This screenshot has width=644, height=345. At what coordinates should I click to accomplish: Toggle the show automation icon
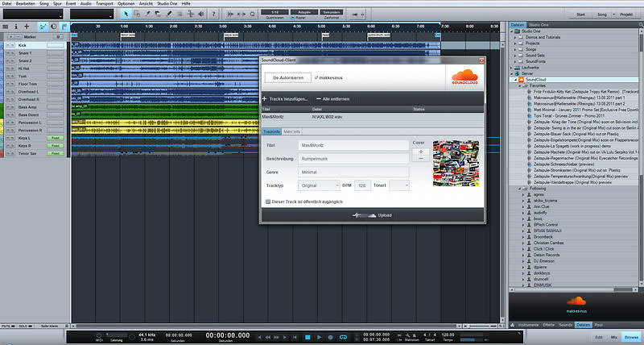(43, 27)
